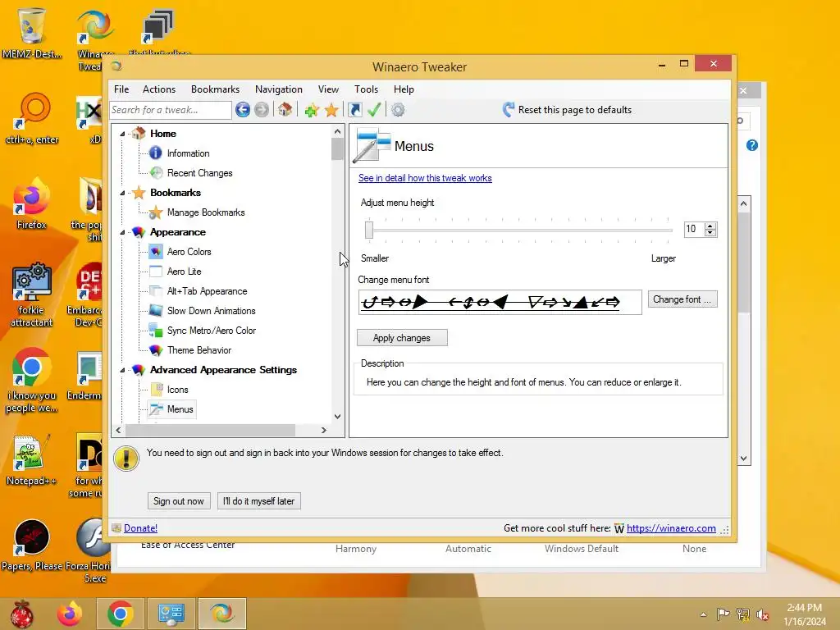Image resolution: width=840 pixels, height=630 pixels.
Task: Open the Actions menu
Action: click(159, 89)
